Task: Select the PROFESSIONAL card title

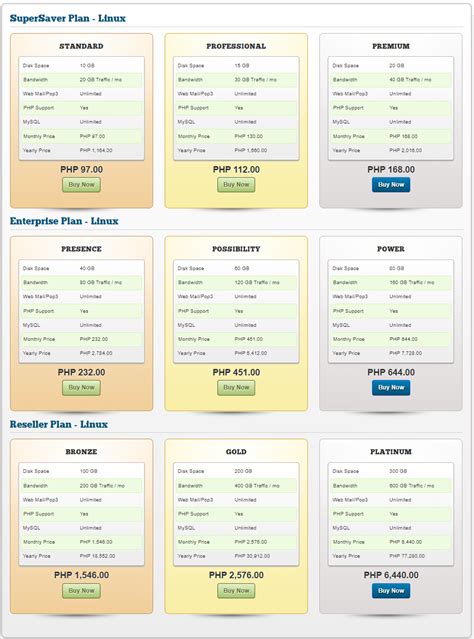Action: point(236,46)
